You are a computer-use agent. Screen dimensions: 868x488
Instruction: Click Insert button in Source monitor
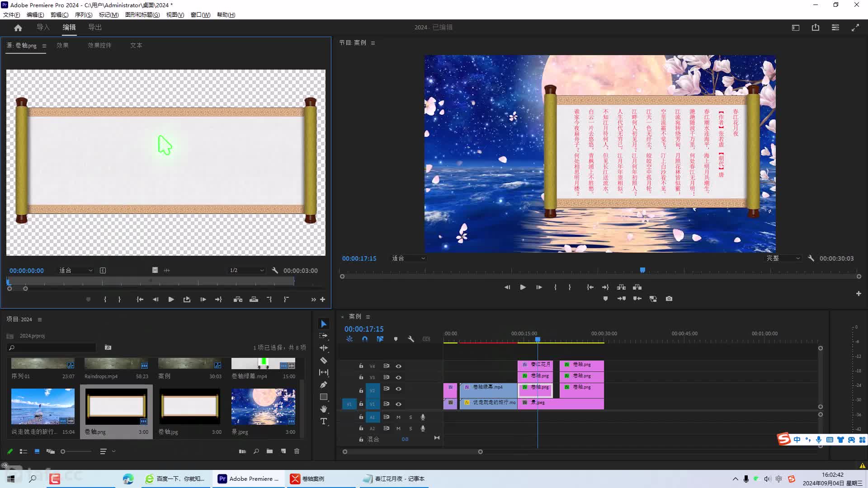[238, 300]
